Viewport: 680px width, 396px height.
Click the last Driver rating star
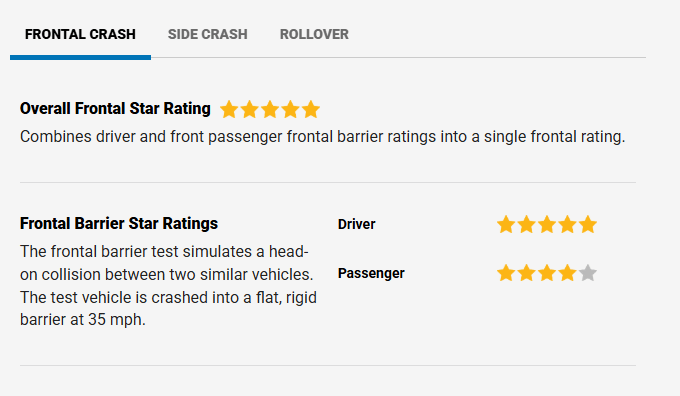[588, 225]
